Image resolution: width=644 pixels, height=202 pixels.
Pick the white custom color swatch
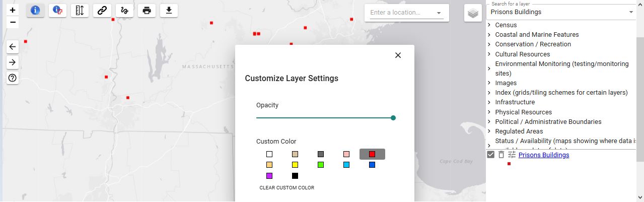[x=269, y=154]
